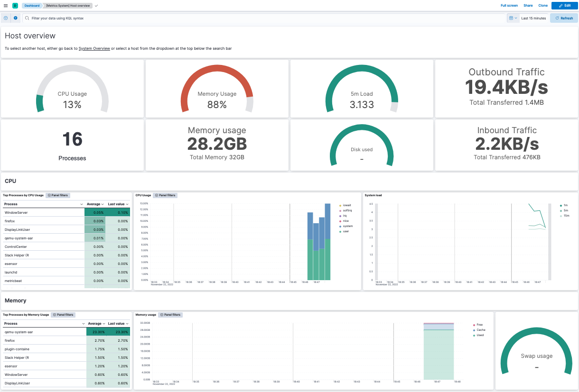Screen dimensions: 579x392
Task: Click the KQL filter input field
Action: pos(190,18)
